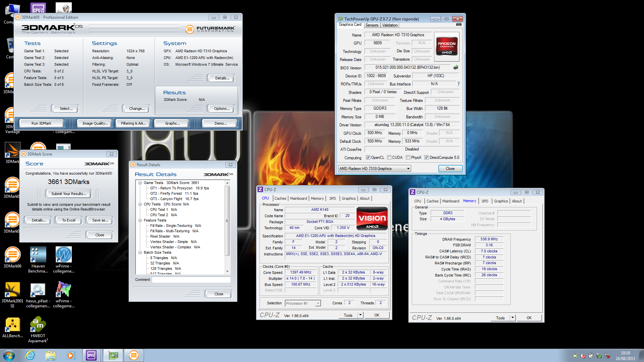The width and height of the screenshot is (644, 362).
Task: Open HWBOT Aquamark3 desktop shortcut
Action: click(x=38, y=330)
